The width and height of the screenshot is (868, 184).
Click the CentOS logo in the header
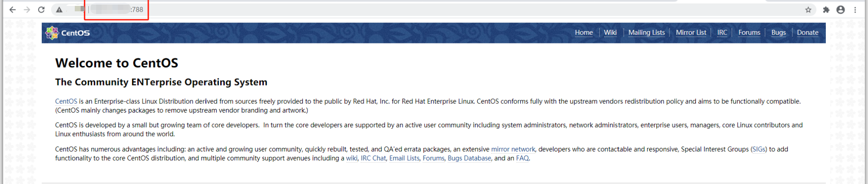coord(68,33)
